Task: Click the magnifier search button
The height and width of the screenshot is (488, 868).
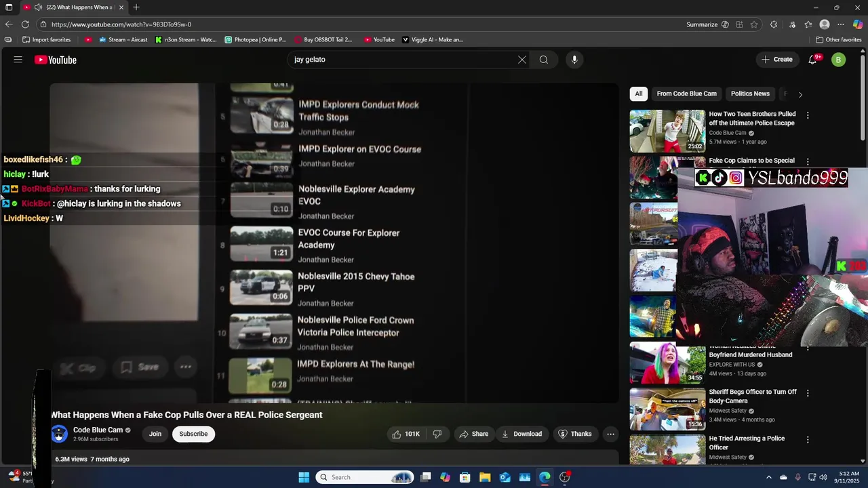Action: tap(544, 60)
